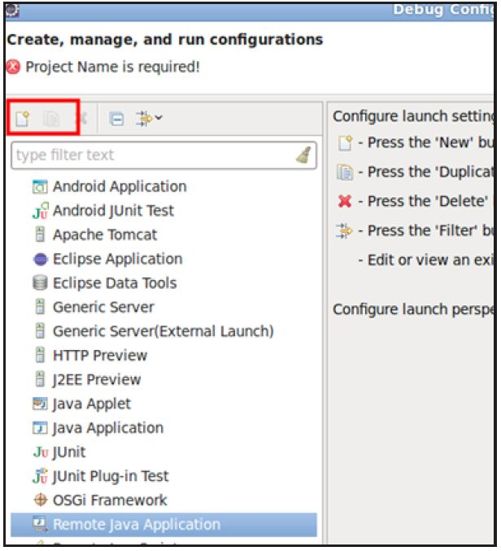Click the New launch configuration icon
This screenshot has width=501, height=551.
point(23,118)
